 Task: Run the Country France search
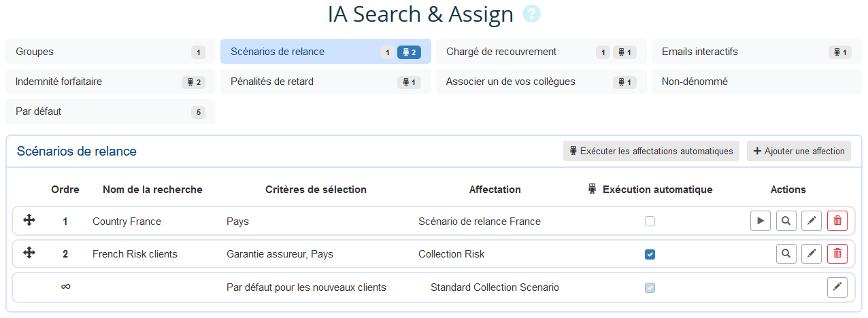pyautogui.click(x=761, y=221)
